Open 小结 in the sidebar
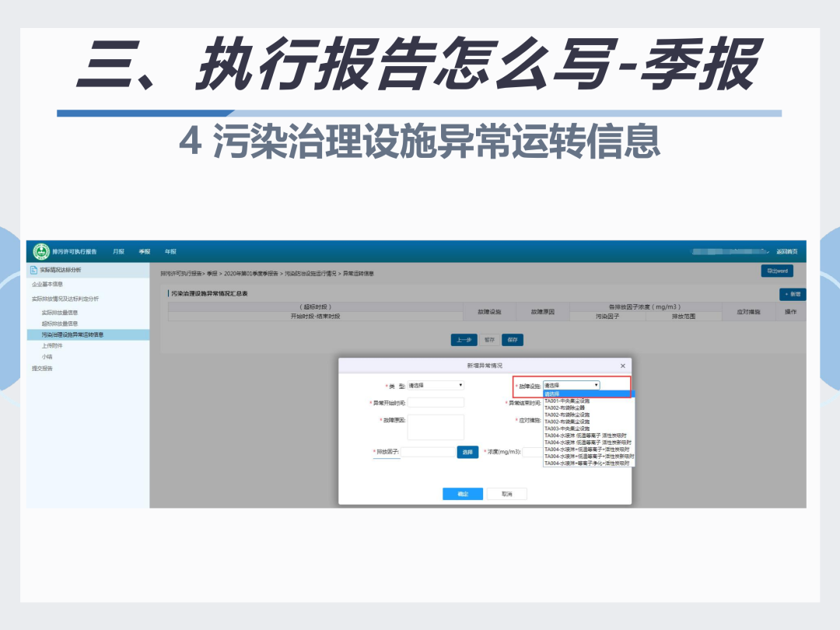This screenshot has height=630, width=840. click(x=47, y=357)
